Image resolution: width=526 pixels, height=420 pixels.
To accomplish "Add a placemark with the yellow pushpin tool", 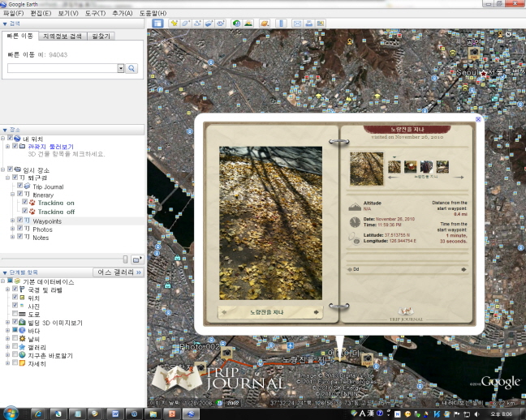I will pyautogui.click(x=174, y=24).
